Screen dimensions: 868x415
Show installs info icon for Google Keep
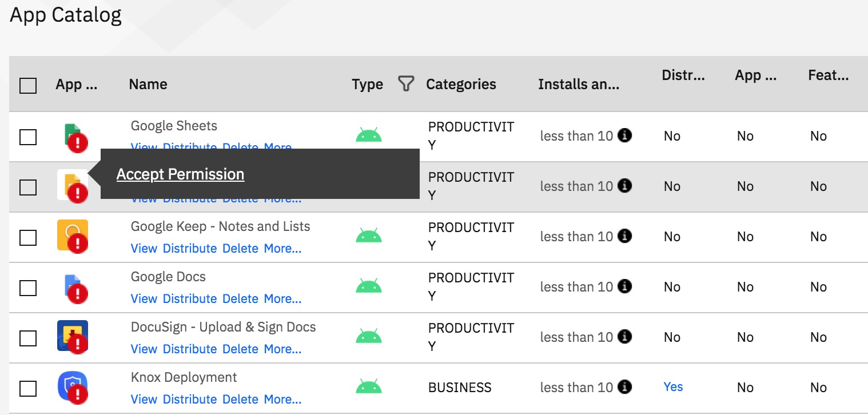pos(625,236)
